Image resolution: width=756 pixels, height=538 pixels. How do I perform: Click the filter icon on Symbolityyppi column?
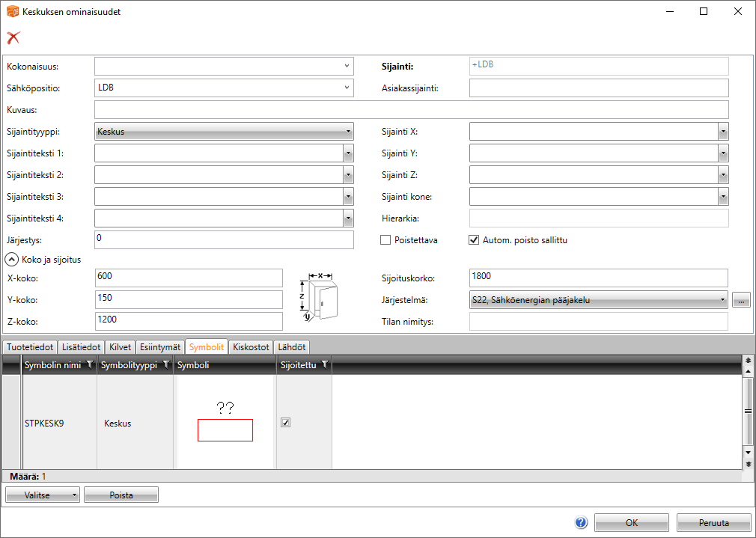pos(165,365)
